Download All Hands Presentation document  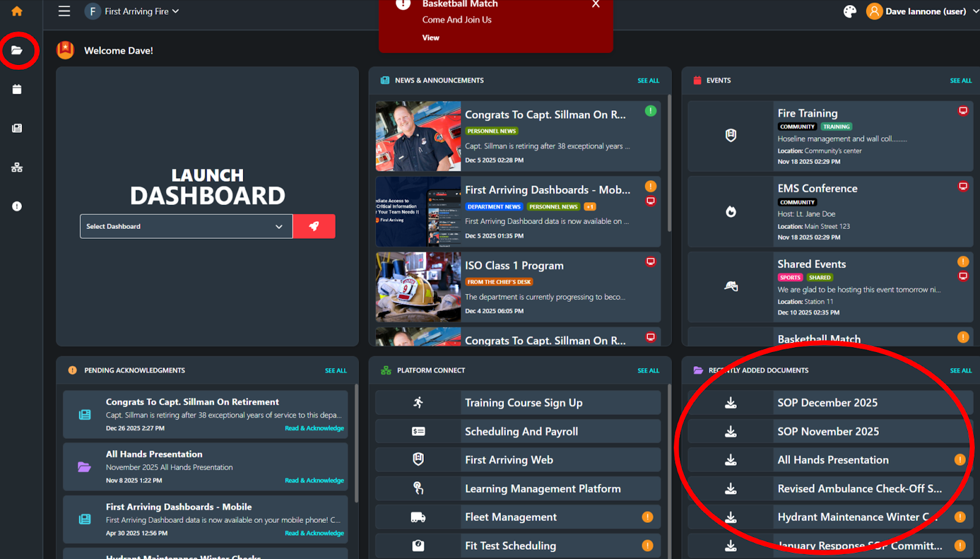731,460
